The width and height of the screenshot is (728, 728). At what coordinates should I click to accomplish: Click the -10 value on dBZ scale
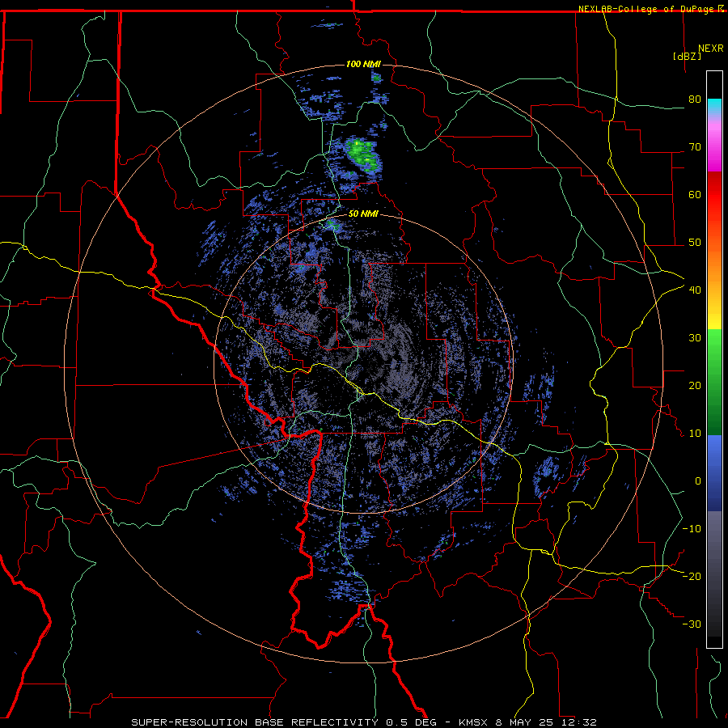pyautogui.click(x=692, y=529)
